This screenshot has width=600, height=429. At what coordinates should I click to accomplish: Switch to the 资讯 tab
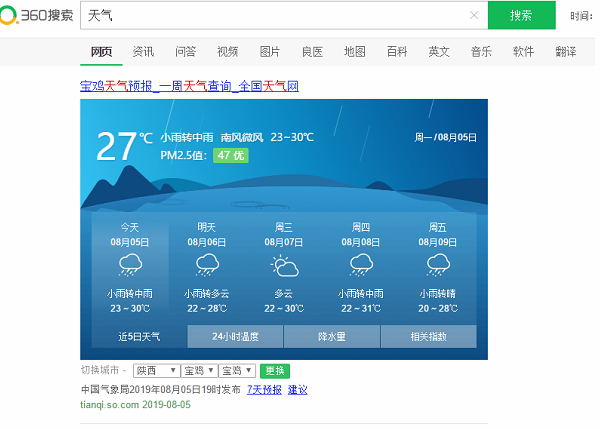[x=143, y=51]
